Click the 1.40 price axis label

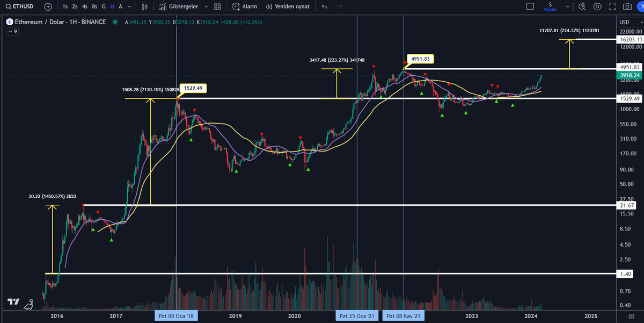click(626, 274)
